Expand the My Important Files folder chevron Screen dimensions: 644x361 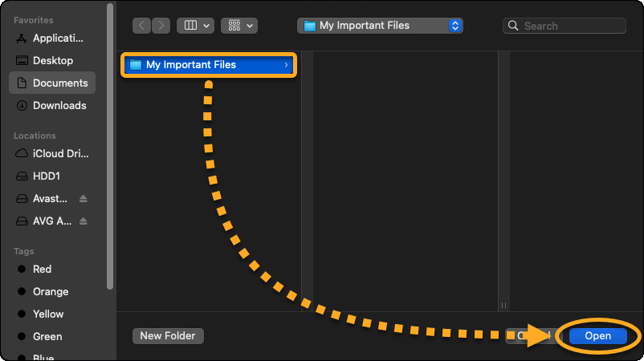click(x=286, y=65)
